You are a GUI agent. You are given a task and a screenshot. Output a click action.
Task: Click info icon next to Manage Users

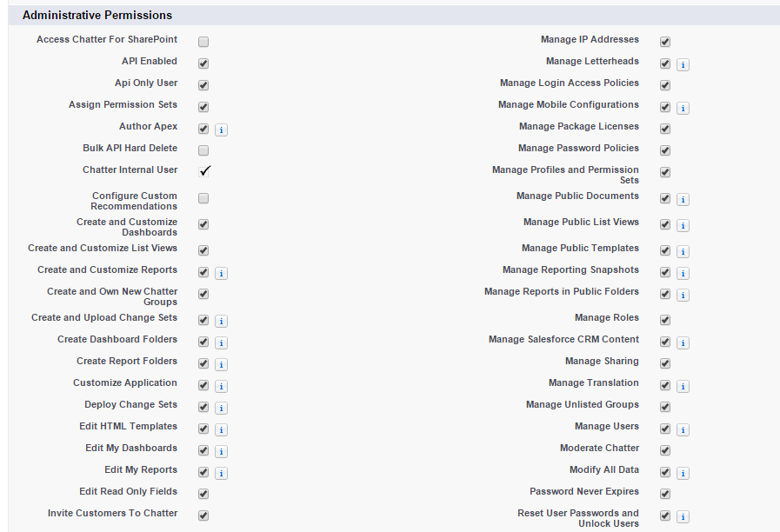pyautogui.click(x=683, y=430)
